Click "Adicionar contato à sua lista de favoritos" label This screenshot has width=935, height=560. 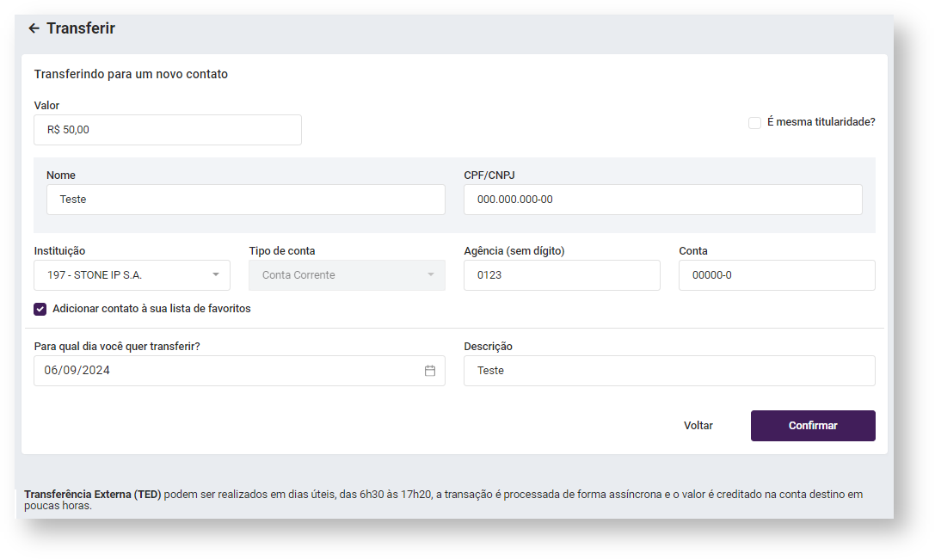(151, 308)
